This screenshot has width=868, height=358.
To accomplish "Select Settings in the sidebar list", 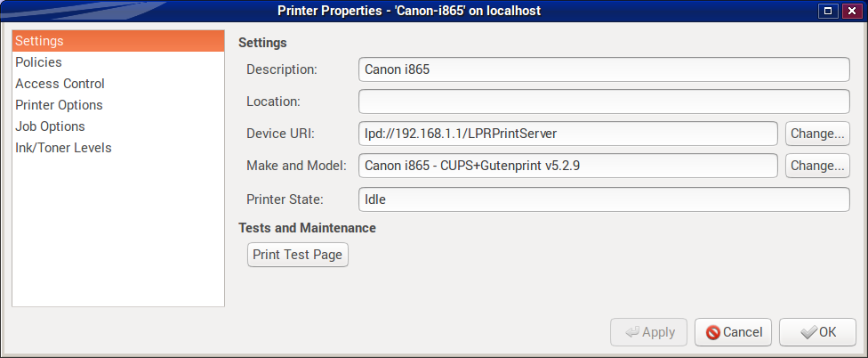I will (x=117, y=41).
